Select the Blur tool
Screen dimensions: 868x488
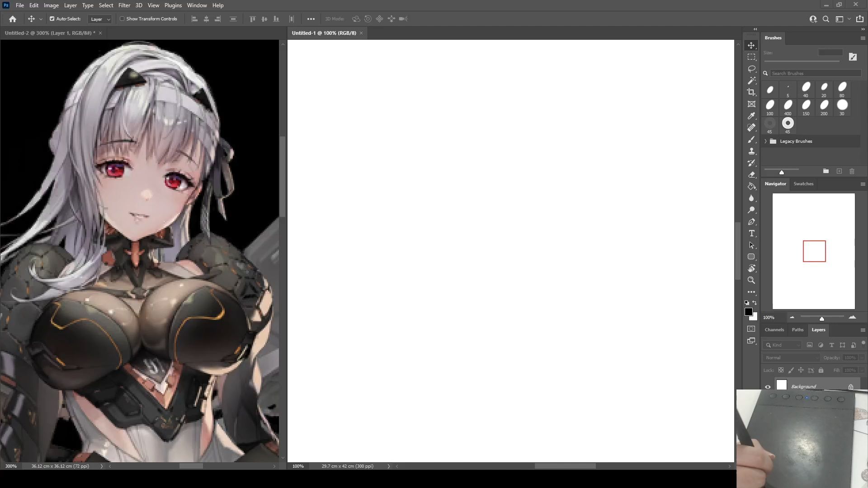751,198
